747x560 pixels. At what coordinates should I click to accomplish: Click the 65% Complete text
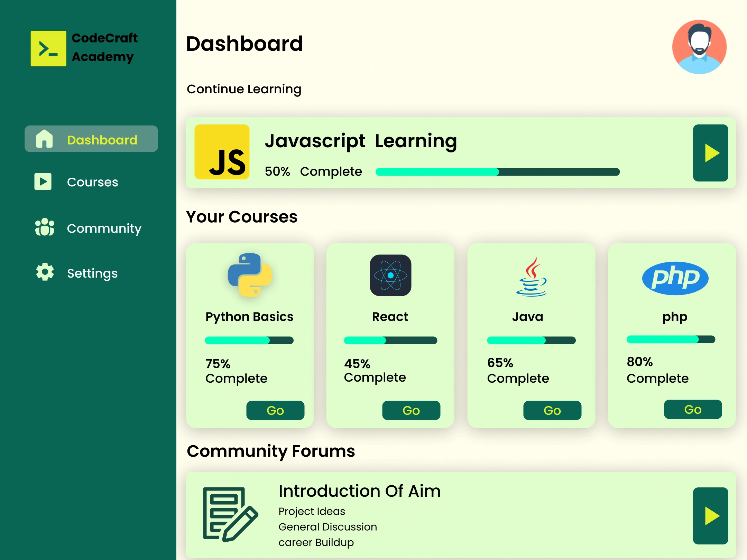tap(518, 371)
